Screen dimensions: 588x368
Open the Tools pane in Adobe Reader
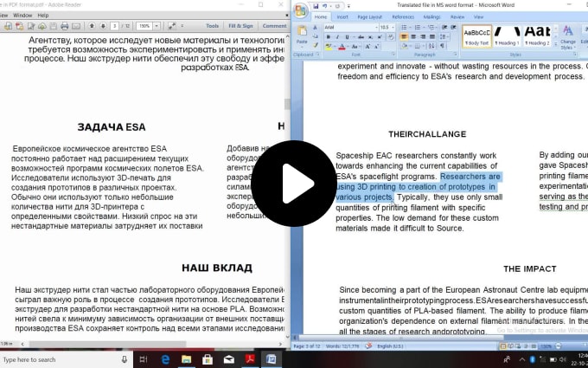[212, 26]
